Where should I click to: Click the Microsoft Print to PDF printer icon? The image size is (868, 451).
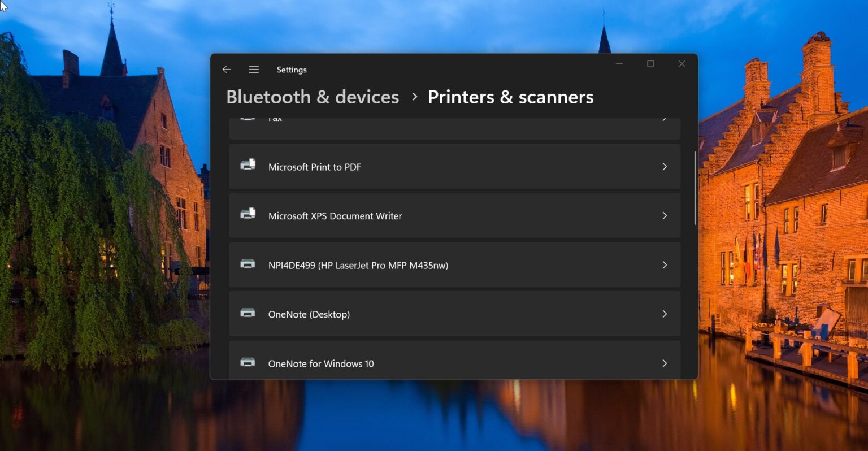[248, 165]
